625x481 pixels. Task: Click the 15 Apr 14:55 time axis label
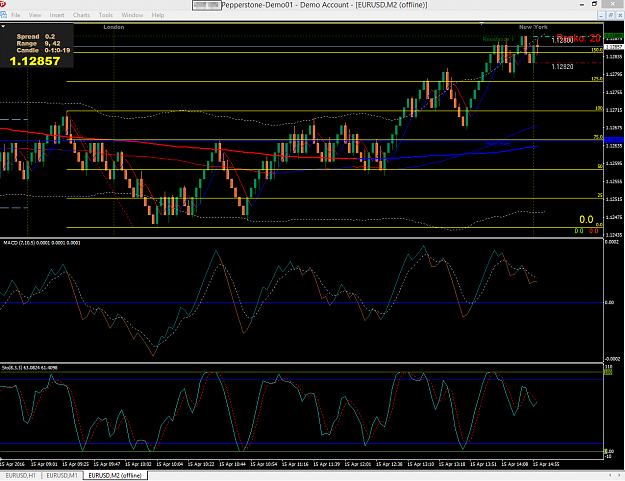click(546, 464)
